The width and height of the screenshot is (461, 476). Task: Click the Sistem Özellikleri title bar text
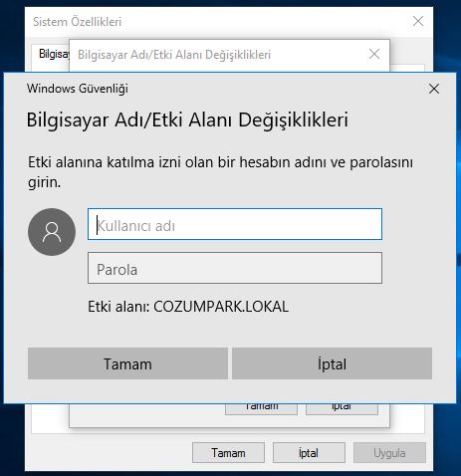[x=78, y=22]
